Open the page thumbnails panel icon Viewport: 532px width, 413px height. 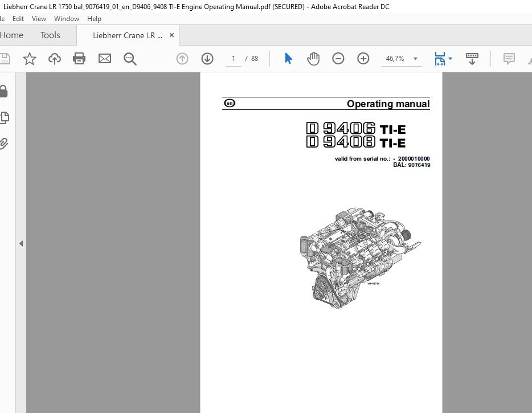click(x=5, y=117)
